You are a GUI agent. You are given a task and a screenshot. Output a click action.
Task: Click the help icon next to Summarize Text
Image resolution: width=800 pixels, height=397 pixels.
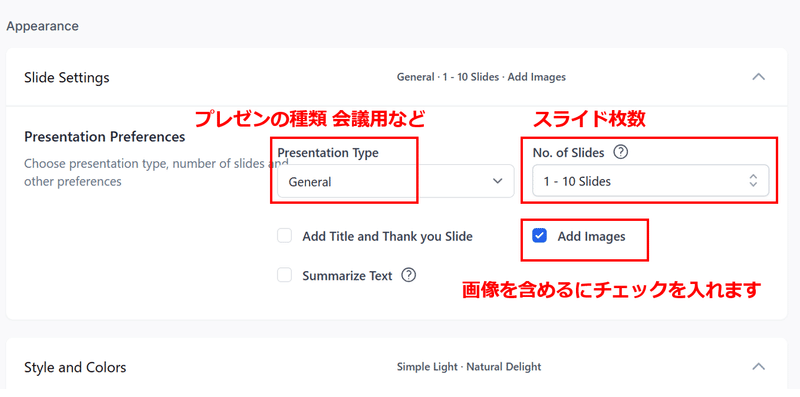tap(409, 276)
